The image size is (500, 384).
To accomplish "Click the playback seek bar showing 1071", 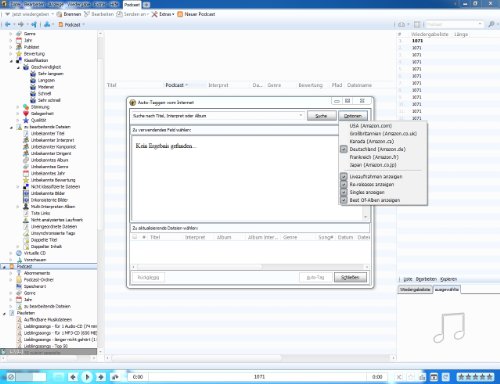I will click(x=259, y=377).
